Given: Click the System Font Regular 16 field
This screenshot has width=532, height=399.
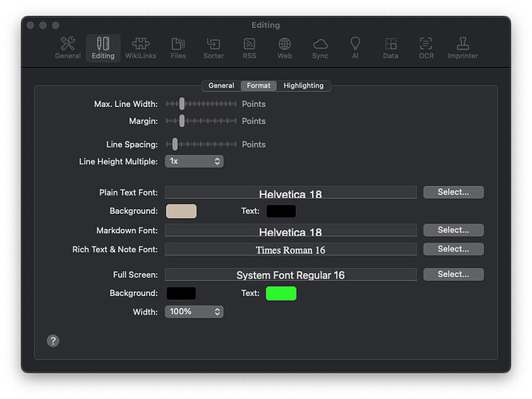Looking at the screenshot, I should (x=291, y=275).
